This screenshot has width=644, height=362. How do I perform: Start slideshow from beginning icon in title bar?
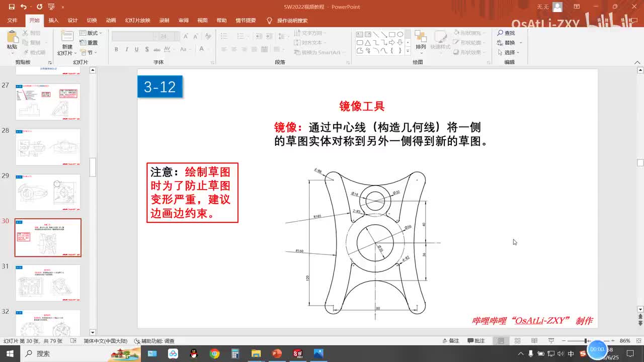(51, 7)
